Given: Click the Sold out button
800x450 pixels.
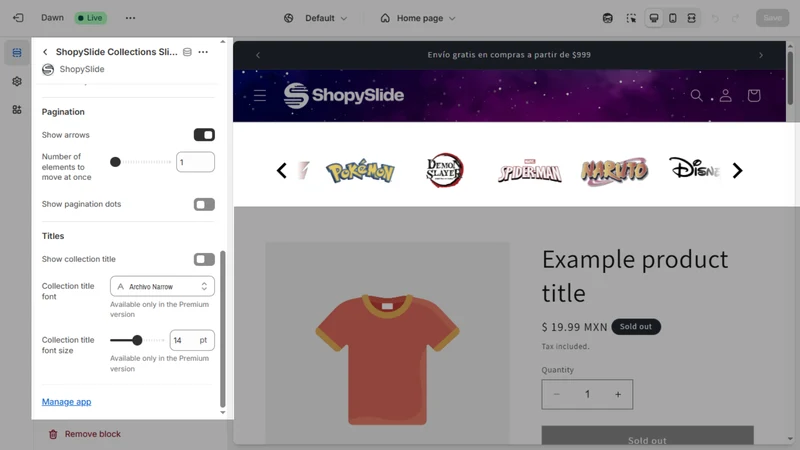Looking at the screenshot, I should [x=647, y=435].
